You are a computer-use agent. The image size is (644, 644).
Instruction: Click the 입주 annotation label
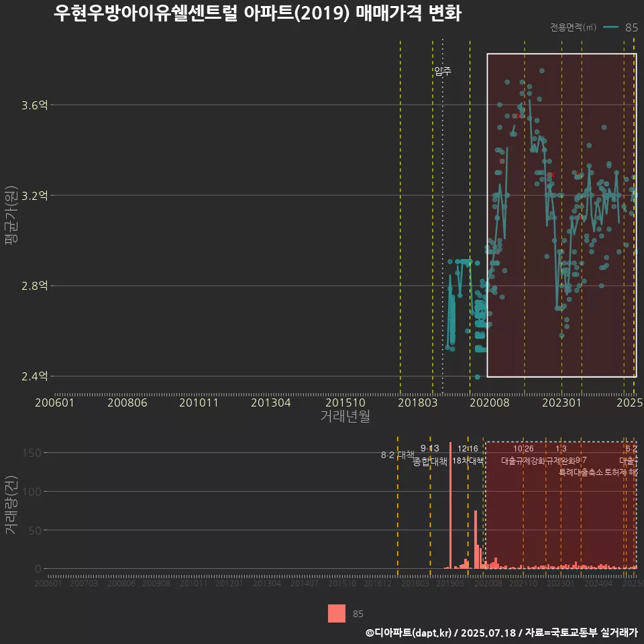(443, 71)
